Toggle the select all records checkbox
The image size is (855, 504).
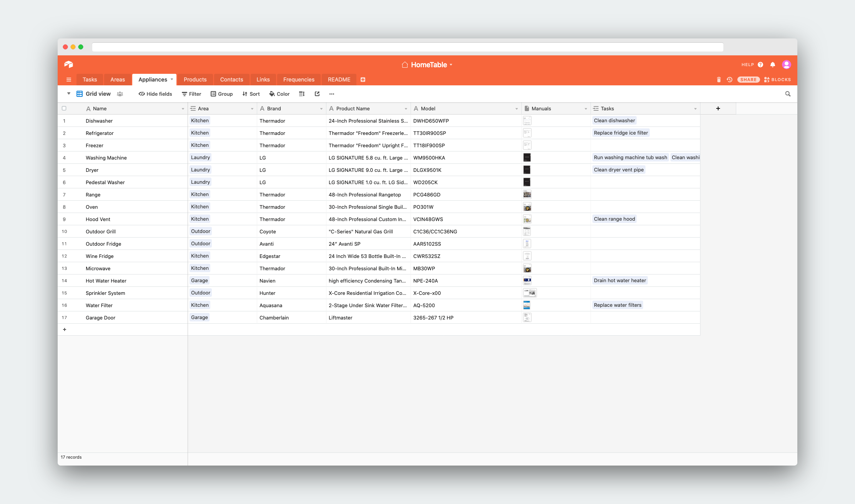coord(64,108)
